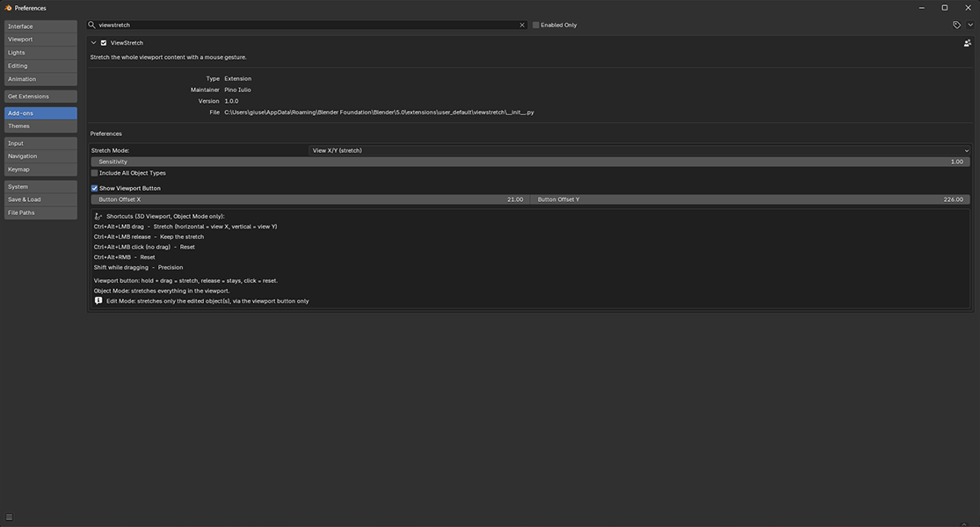Disable the ViewStretch add-on checkbox
Screen dimensions: 980x527
coord(104,43)
